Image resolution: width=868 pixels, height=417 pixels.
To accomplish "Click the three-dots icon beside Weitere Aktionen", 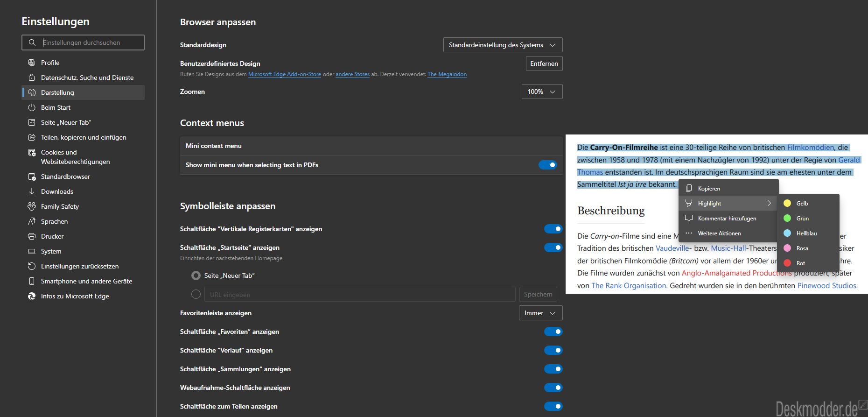I will pyautogui.click(x=689, y=233).
